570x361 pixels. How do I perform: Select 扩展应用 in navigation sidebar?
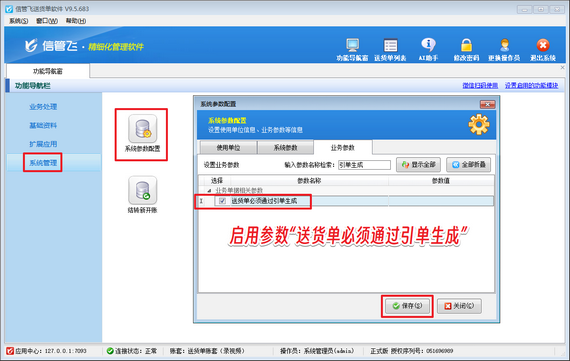(43, 144)
